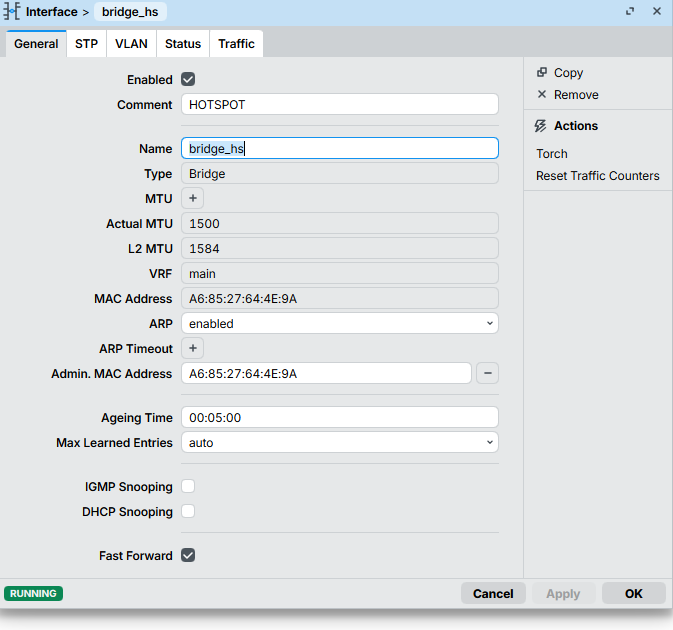Screen dimensions: 673x630
Task: Expand window using the maximize icon
Action: pos(630,11)
